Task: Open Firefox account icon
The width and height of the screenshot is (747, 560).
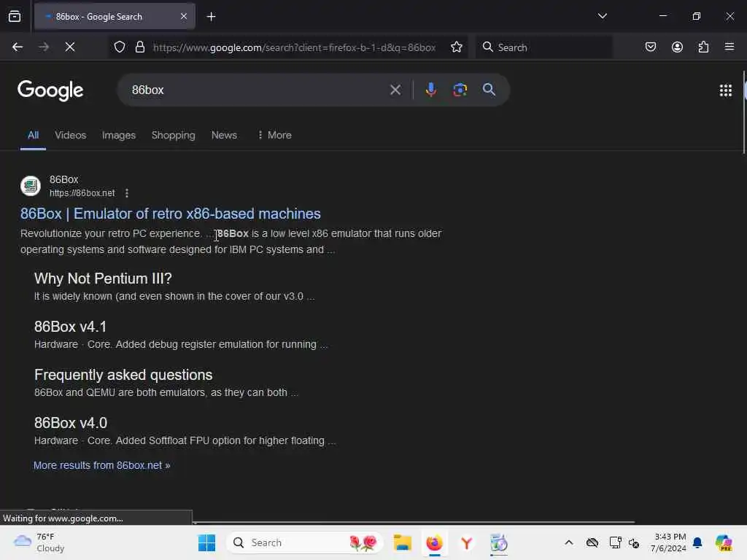Action: coord(677,47)
